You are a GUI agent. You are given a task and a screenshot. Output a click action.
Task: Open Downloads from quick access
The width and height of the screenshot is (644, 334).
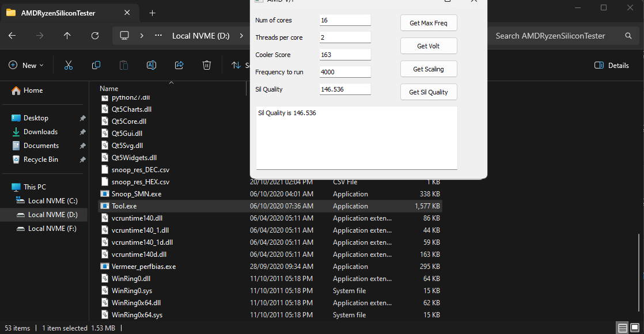pos(40,132)
